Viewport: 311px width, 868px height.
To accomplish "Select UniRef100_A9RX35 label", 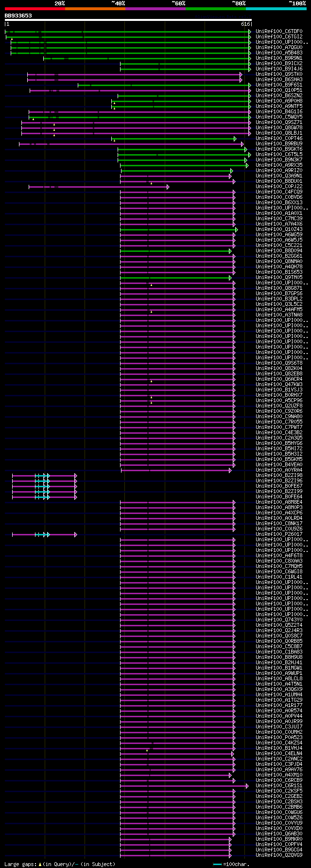I will click(x=279, y=165).
